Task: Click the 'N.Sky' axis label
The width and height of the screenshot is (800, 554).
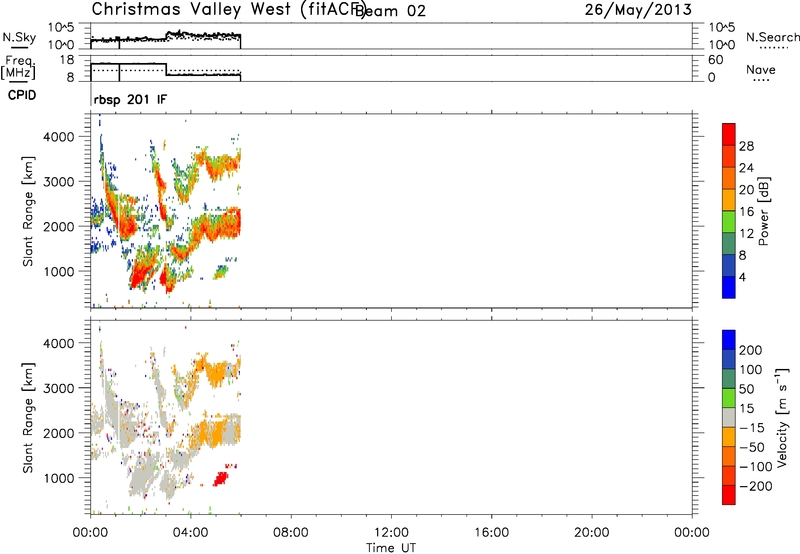Action: pyautogui.click(x=19, y=37)
